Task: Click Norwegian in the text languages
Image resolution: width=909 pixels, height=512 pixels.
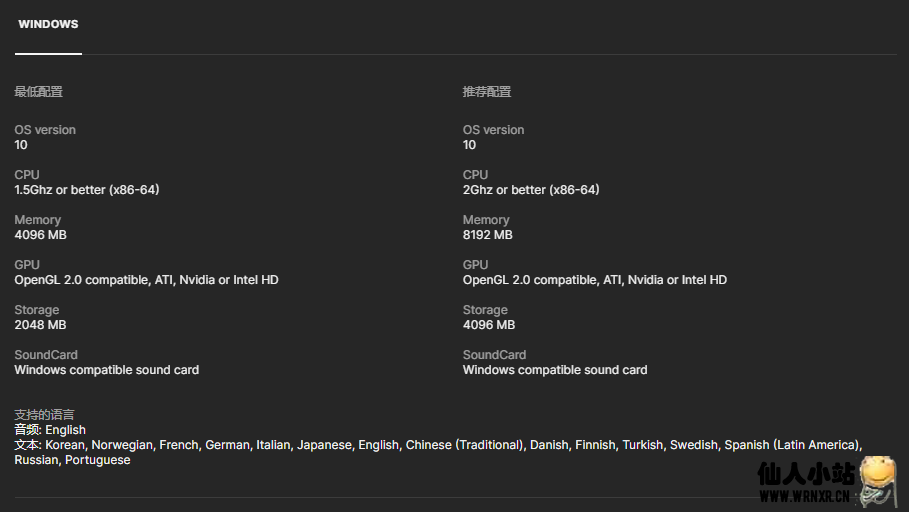Action: tap(122, 445)
